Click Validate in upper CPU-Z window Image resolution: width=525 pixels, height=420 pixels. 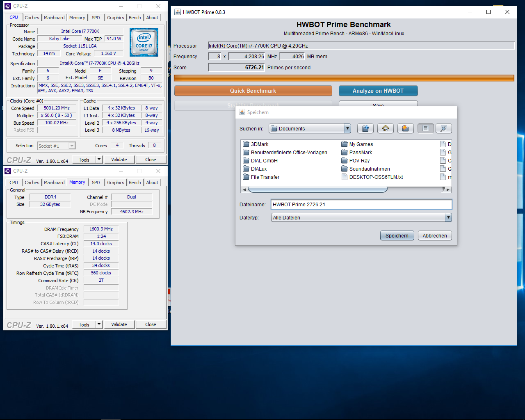(119, 160)
